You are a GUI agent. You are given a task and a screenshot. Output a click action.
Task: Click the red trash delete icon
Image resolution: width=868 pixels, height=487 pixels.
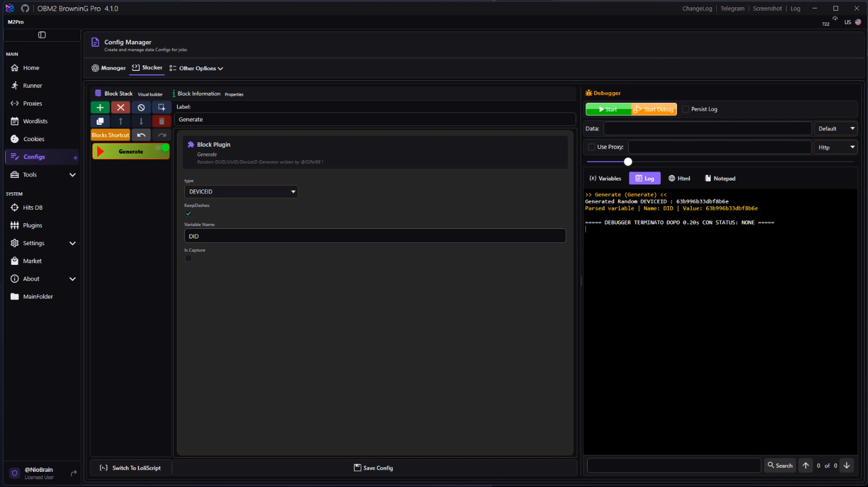point(162,121)
